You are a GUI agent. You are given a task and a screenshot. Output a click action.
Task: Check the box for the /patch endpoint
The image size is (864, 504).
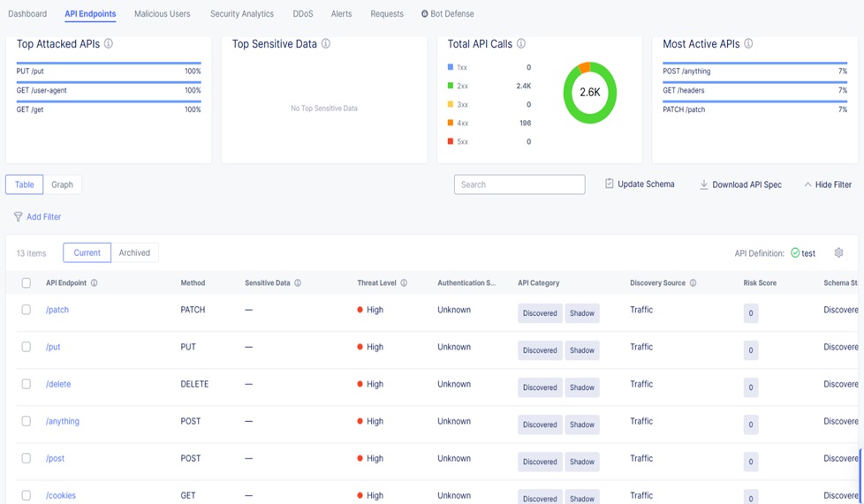click(26, 310)
